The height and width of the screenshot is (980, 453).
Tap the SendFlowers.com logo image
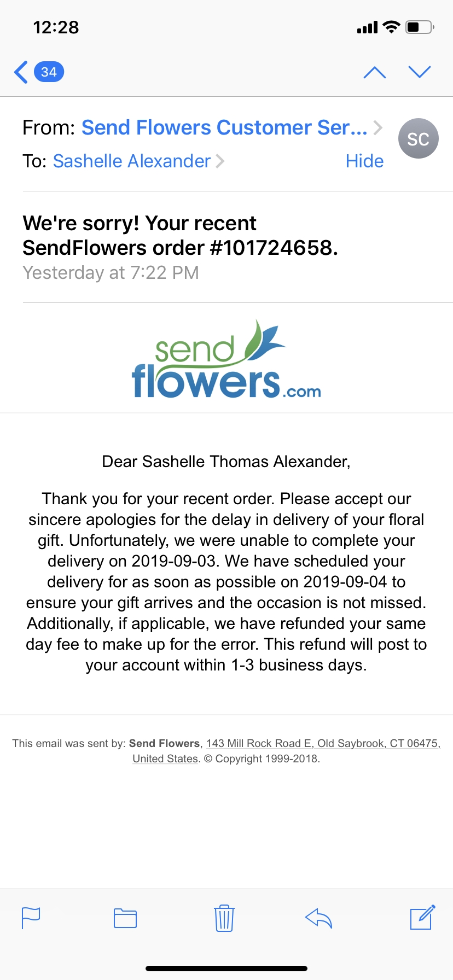tap(226, 358)
